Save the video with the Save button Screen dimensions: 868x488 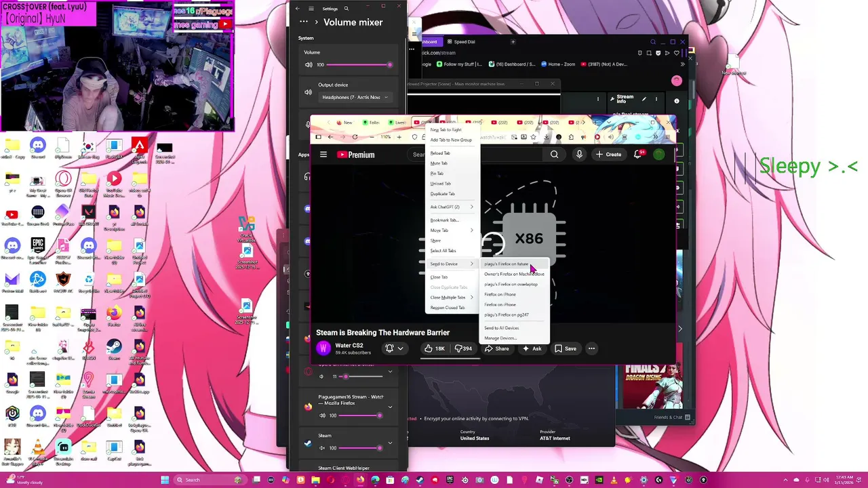pyautogui.click(x=566, y=348)
